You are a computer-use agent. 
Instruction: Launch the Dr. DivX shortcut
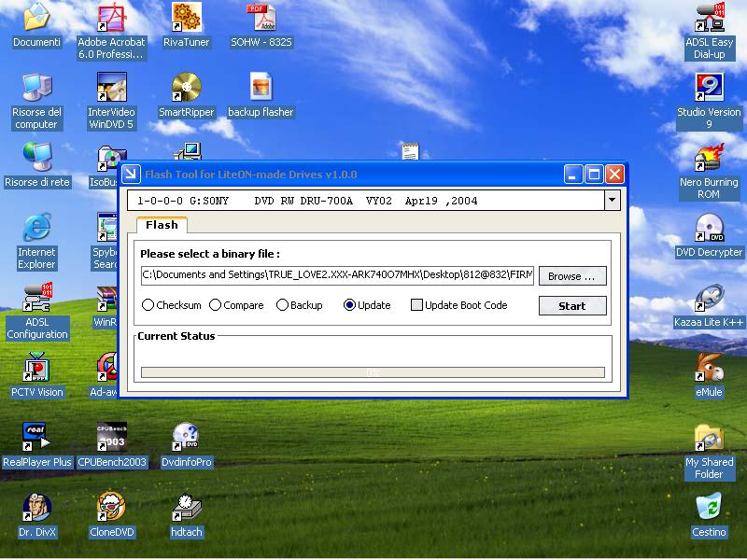tap(36, 507)
